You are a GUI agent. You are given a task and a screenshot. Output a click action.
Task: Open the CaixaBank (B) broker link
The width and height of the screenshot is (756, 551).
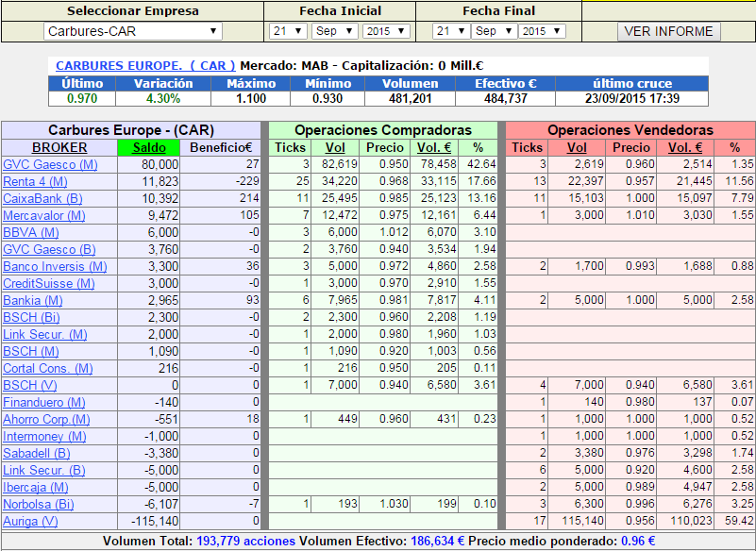tap(42, 199)
